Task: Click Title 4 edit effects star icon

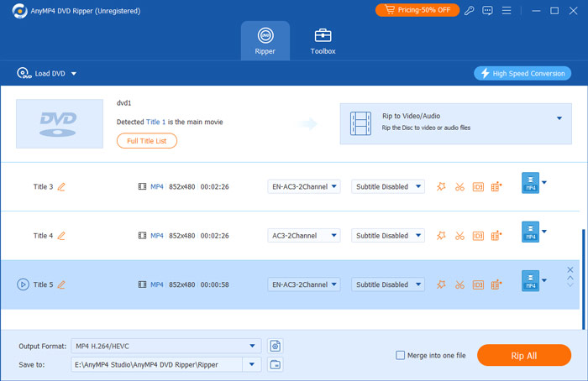Action: point(441,236)
